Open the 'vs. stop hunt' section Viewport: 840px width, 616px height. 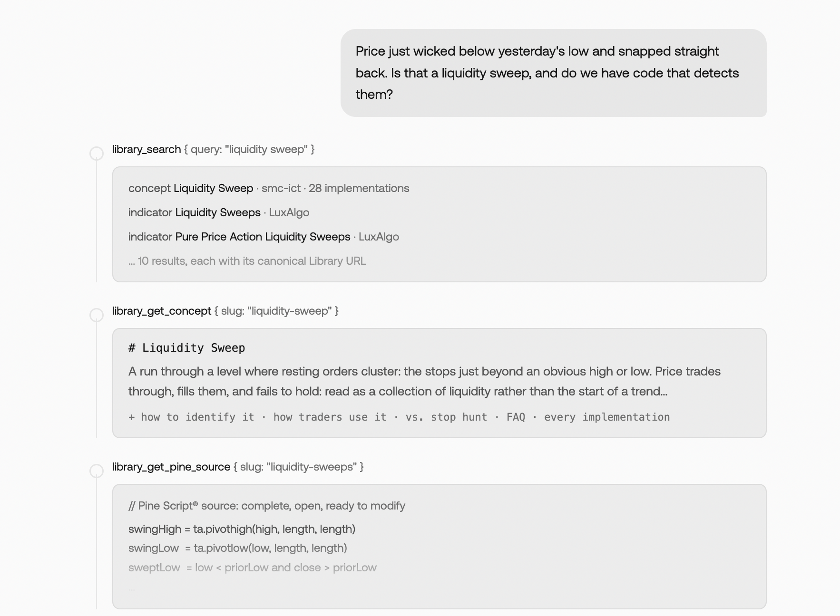point(446,417)
